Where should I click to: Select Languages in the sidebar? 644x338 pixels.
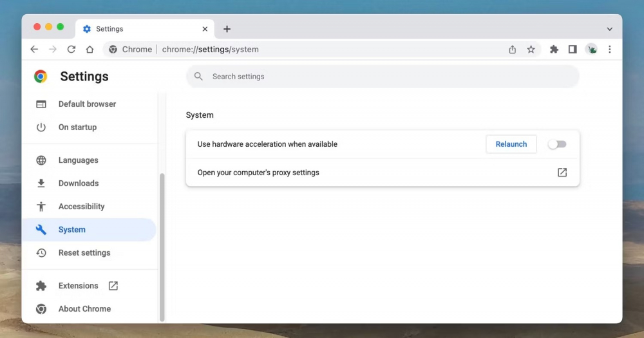coord(78,160)
